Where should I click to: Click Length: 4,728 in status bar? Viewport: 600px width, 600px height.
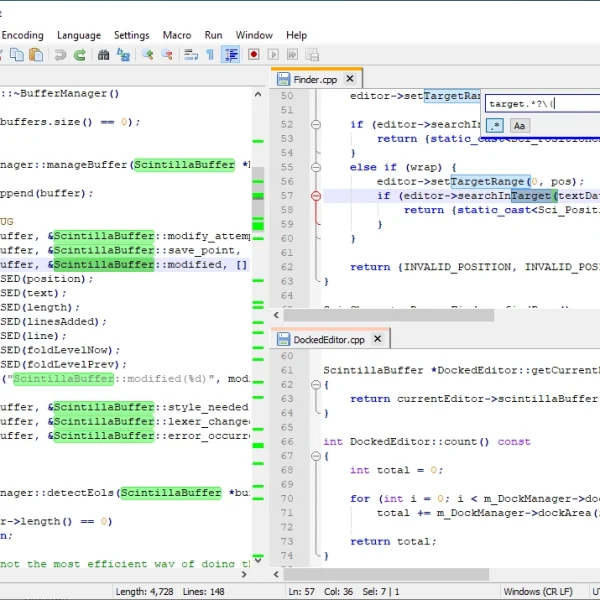point(144,592)
